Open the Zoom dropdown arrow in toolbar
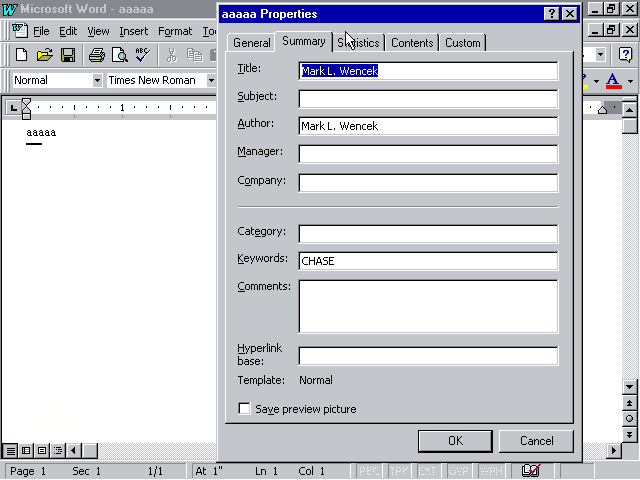The height and width of the screenshot is (480, 640). pyautogui.click(x=600, y=54)
